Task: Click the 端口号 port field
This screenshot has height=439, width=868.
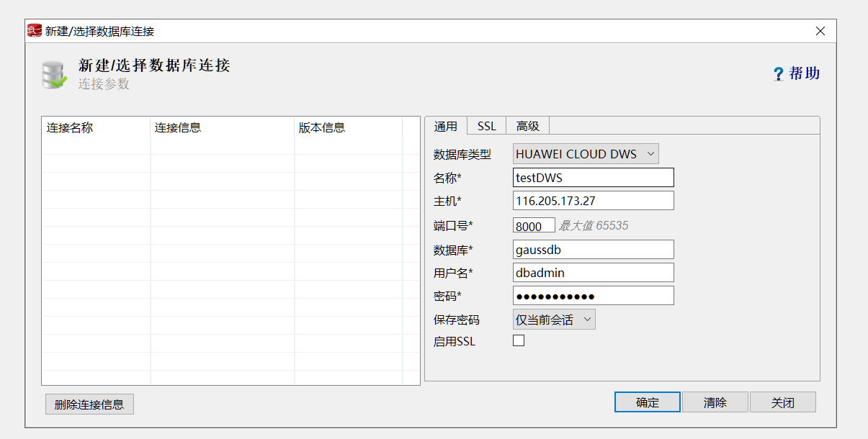Action: click(x=534, y=225)
